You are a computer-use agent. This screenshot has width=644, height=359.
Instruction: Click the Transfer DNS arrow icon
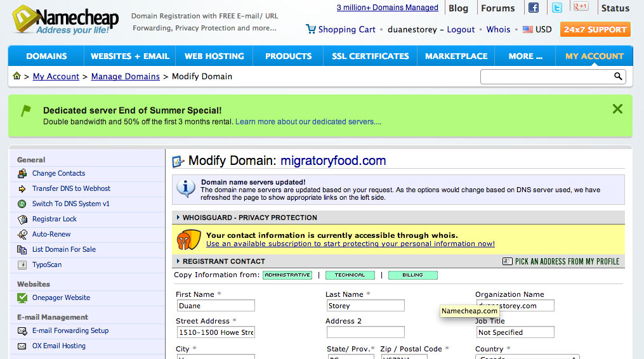(x=22, y=189)
